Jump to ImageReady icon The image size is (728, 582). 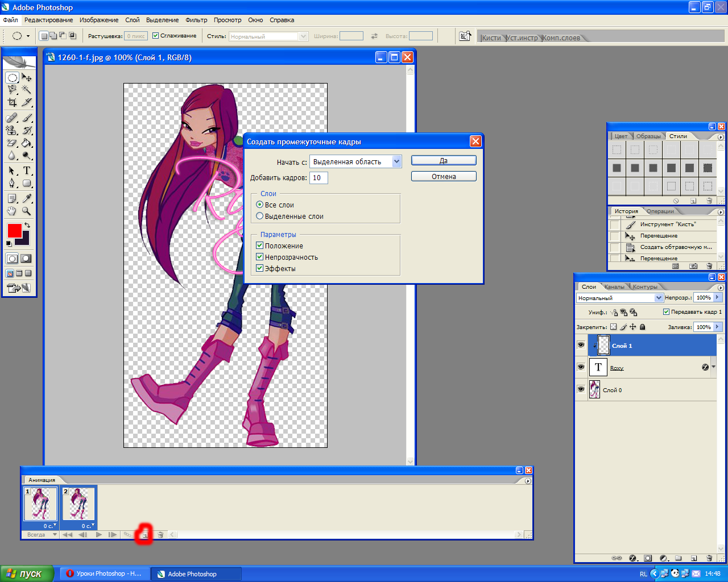point(19,288)
